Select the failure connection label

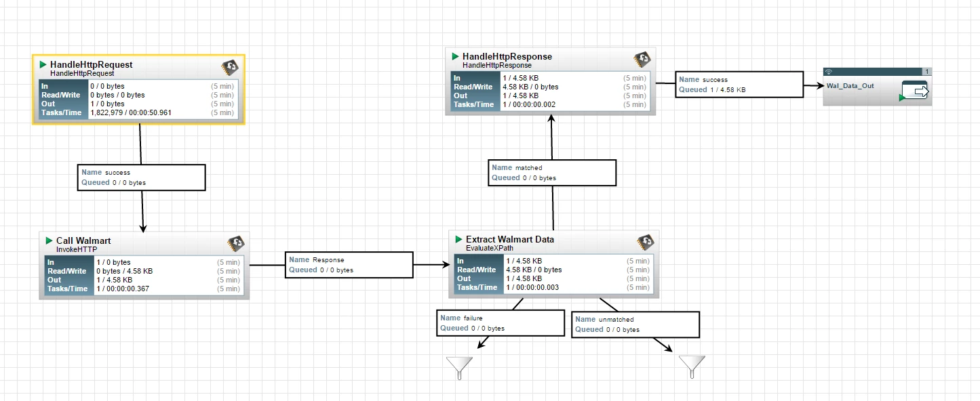click(501, 323)
